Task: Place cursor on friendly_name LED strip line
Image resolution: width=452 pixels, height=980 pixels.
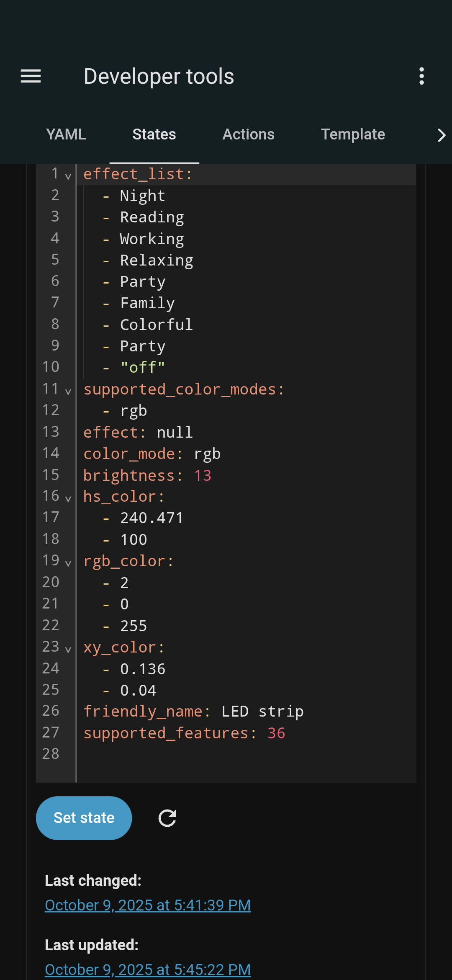Action: click(x=262, y=712)
